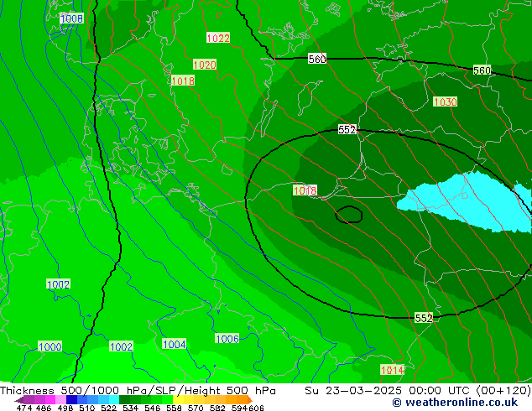Click the red 1020 pressure label
This screenshot has width=532, height=411.
click(205, 65)
